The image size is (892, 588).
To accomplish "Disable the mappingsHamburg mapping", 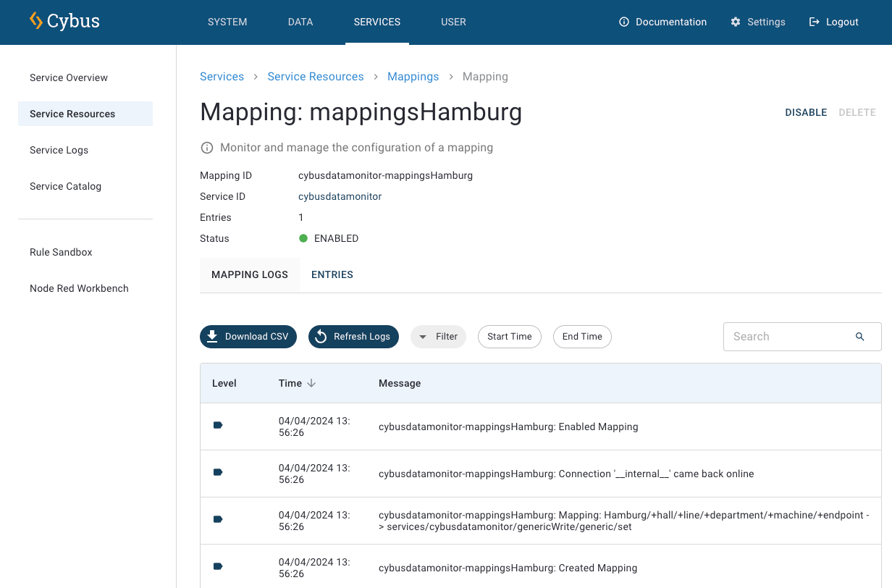I will [x=806, y=112].
